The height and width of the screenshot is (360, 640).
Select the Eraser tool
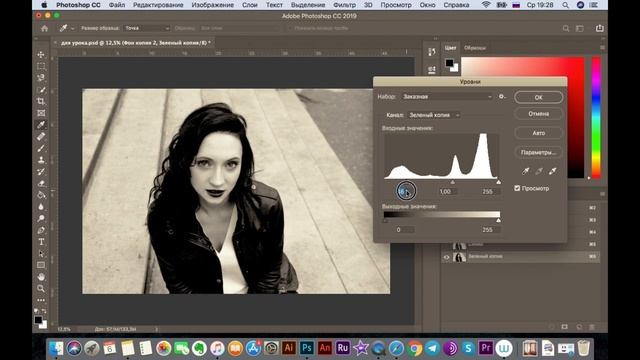[41, 184]
